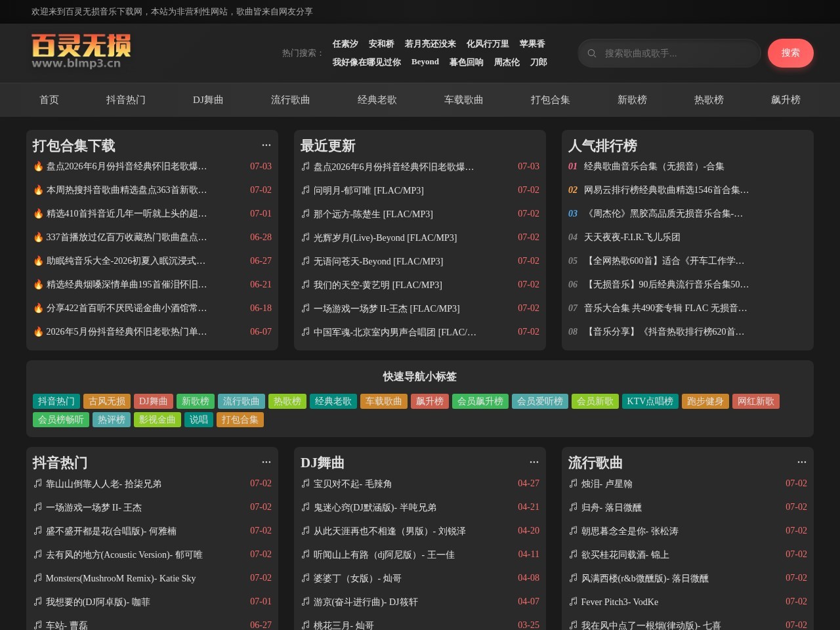Image resolution: width=840 pixels, height=630 pixels.
Task: Click music note icon beside 问明月-郁可唯
Action: [305, 190]
